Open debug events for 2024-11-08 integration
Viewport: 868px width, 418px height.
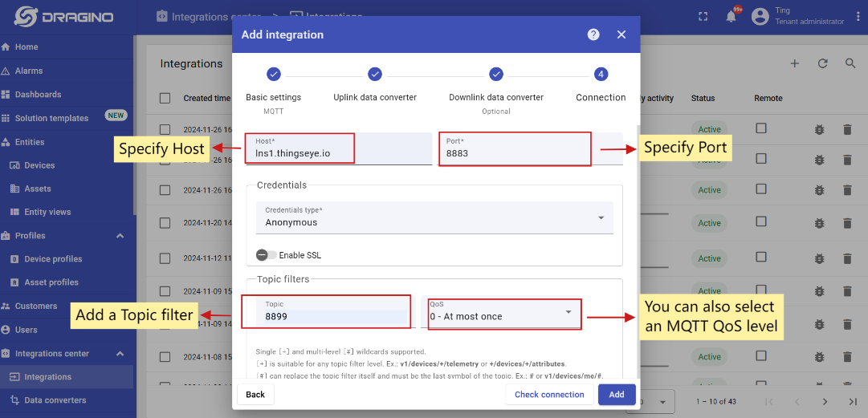click(x=819, y=357)
